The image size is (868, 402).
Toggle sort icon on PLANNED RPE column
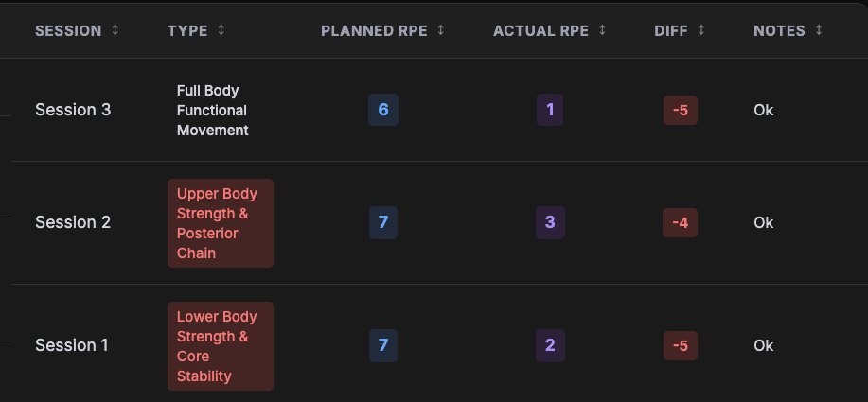(x=441, y=30)
